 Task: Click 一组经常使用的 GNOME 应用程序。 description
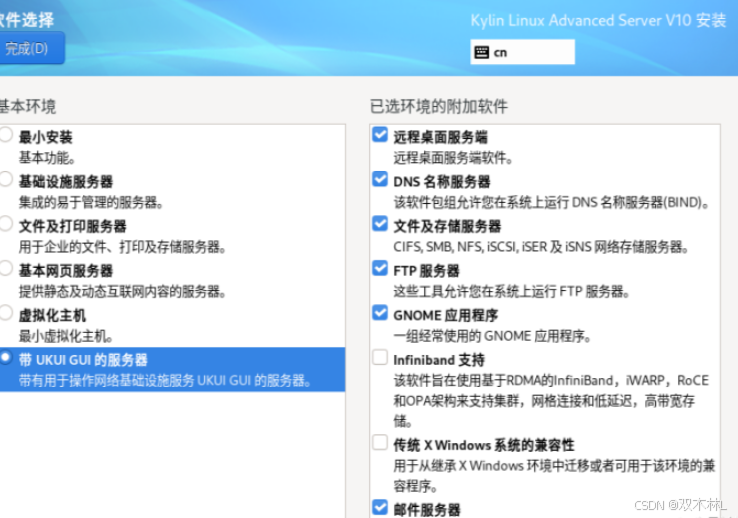click(493, 336)
